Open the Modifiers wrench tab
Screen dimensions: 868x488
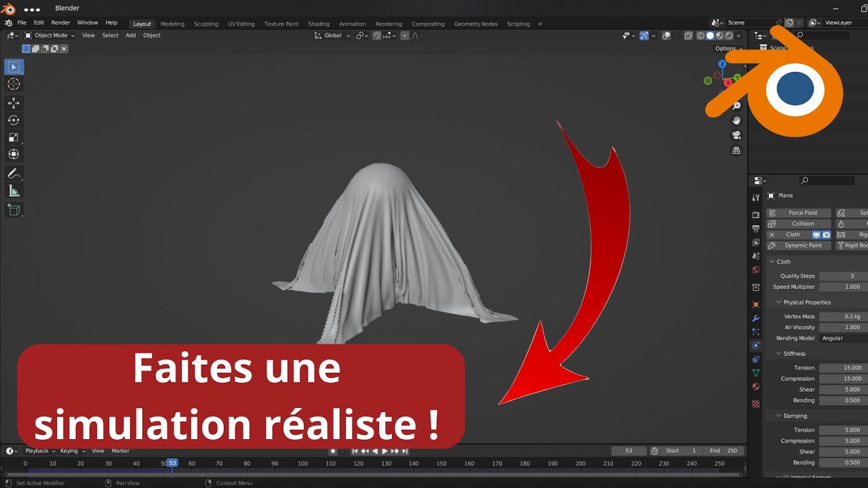(x=756, y=319)
